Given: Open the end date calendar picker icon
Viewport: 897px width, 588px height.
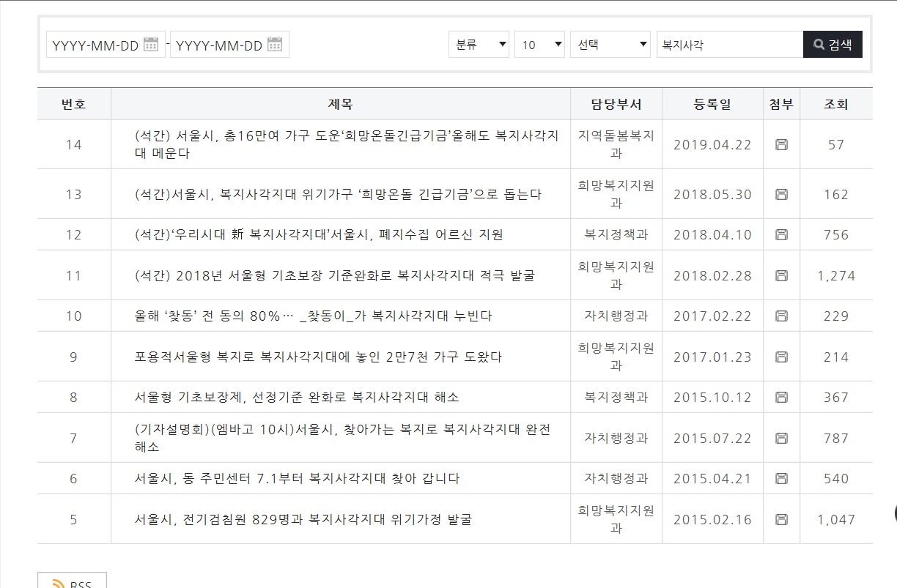Looking at the screenshot, I should click(275, 45).
